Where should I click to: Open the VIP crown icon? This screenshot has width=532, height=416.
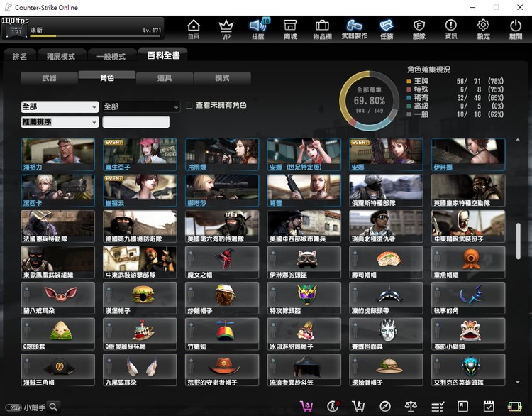[x=226, y=29]
